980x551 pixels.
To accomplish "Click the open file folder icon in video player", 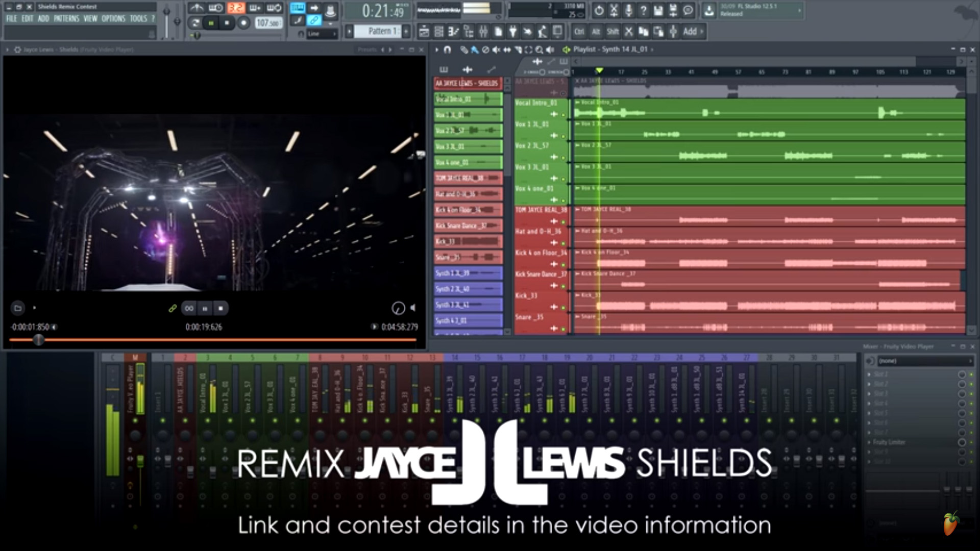I will pyautogui.click(x=18, y=308).
